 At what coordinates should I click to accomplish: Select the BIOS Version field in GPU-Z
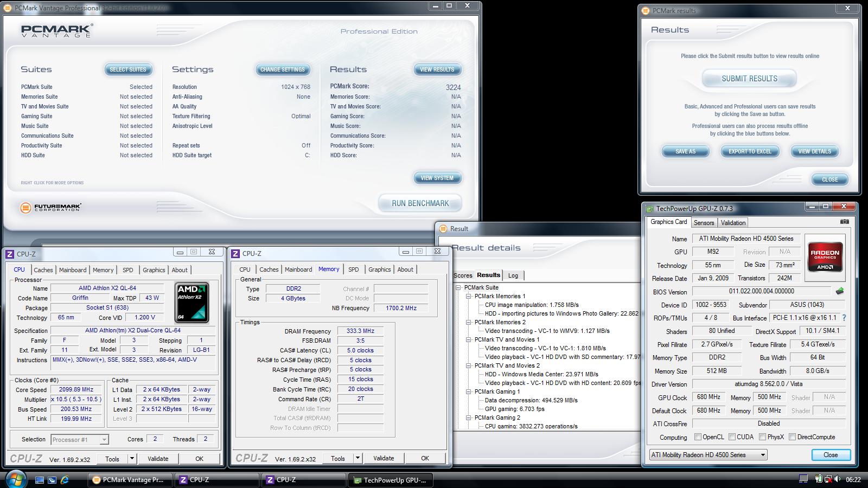(761, 291)
